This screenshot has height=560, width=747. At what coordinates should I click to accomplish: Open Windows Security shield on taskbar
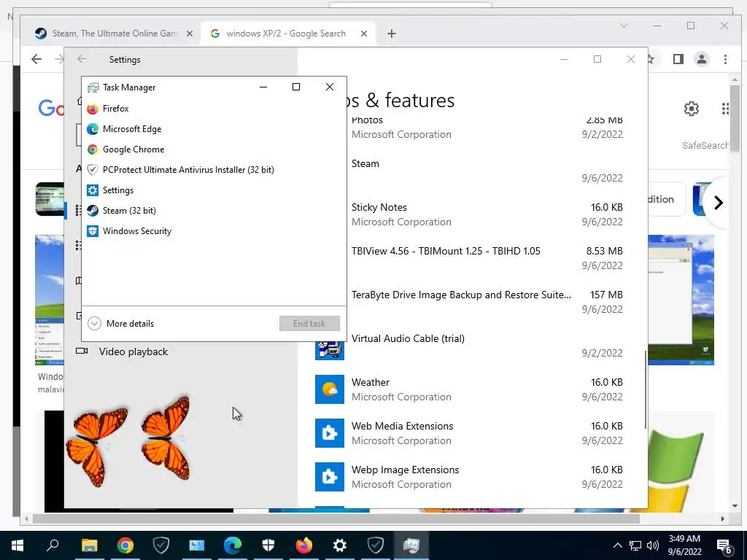[x=268, y=545]
